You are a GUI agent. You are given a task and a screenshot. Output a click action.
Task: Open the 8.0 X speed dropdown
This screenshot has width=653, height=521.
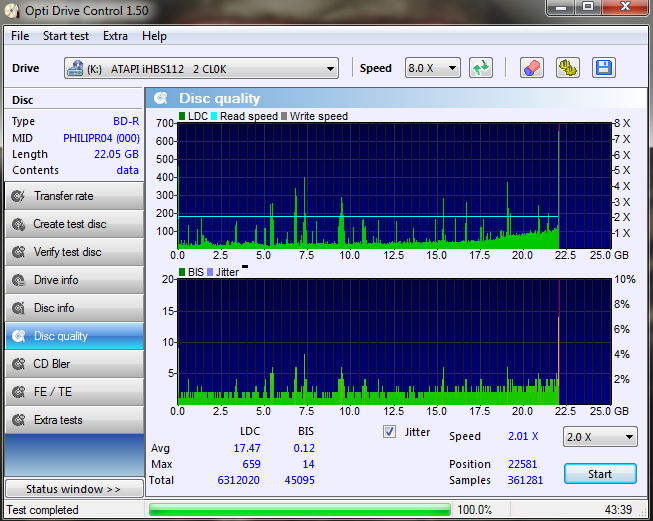433,68
